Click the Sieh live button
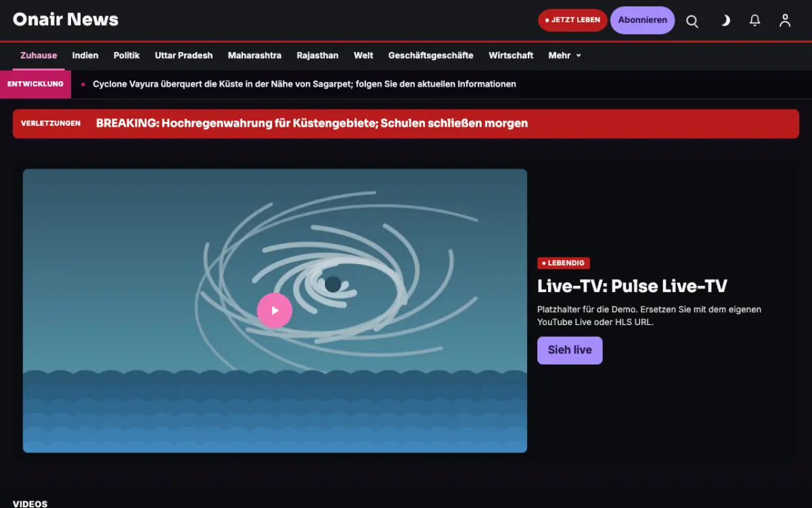 tap(570, 350)
